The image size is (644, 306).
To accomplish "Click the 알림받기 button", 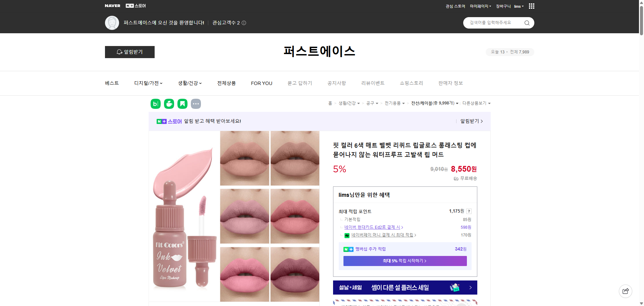I will pyautogui.click(x=129, y=52).
